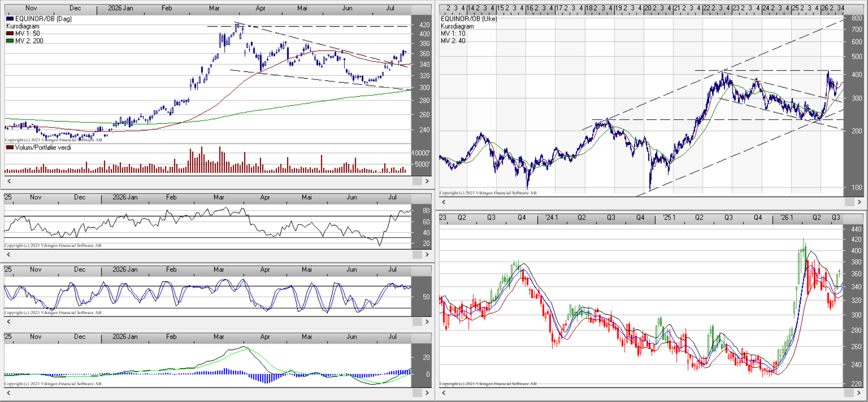
Task: Click the 5000' value on volume axis
Action: [x=422, y=164]
